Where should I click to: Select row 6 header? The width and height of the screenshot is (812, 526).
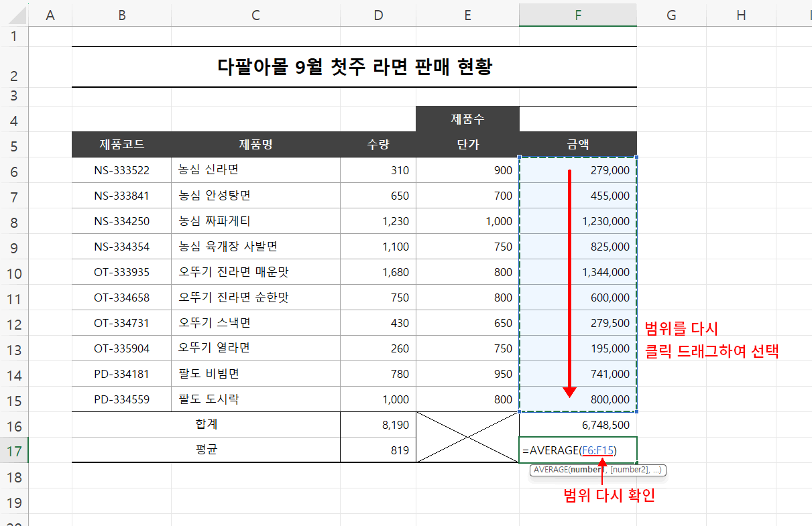14,170
